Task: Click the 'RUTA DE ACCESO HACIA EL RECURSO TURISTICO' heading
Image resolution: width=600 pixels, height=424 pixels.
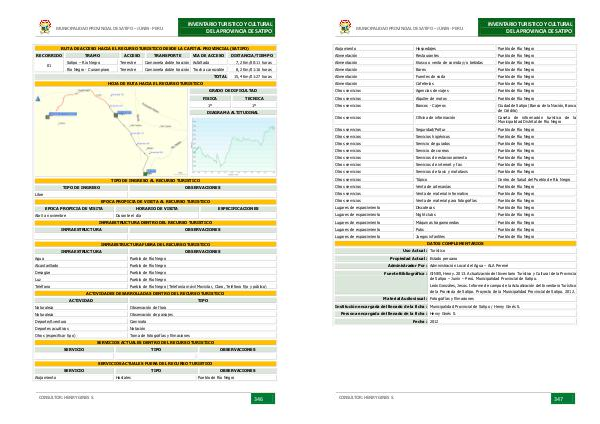Action: pyautogui.click(x=155, y=49)
